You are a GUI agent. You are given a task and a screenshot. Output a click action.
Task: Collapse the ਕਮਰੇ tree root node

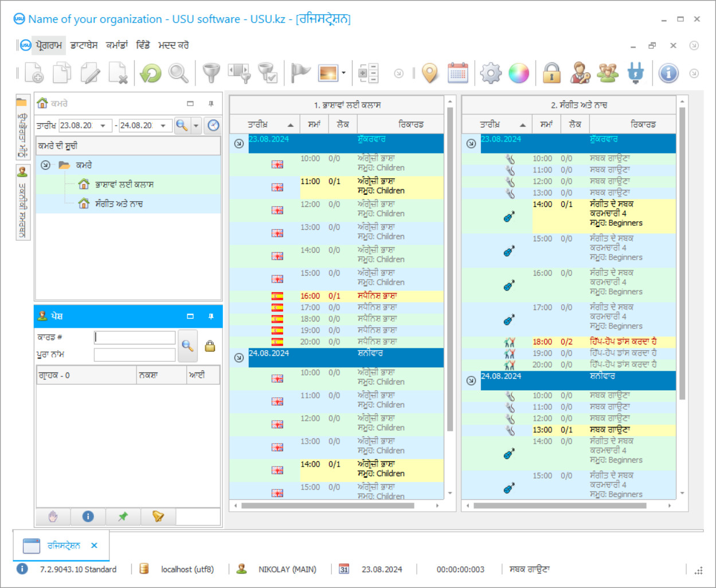45,165
